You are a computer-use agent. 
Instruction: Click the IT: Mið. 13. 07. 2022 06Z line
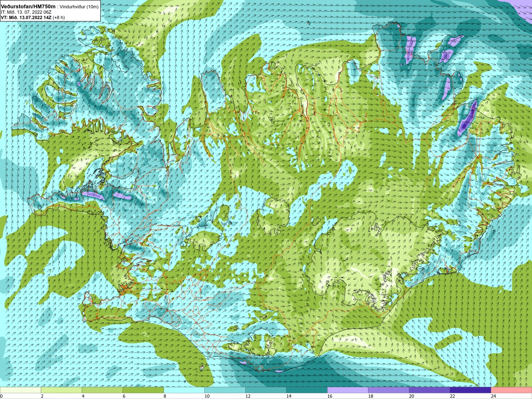coord(26,12)
